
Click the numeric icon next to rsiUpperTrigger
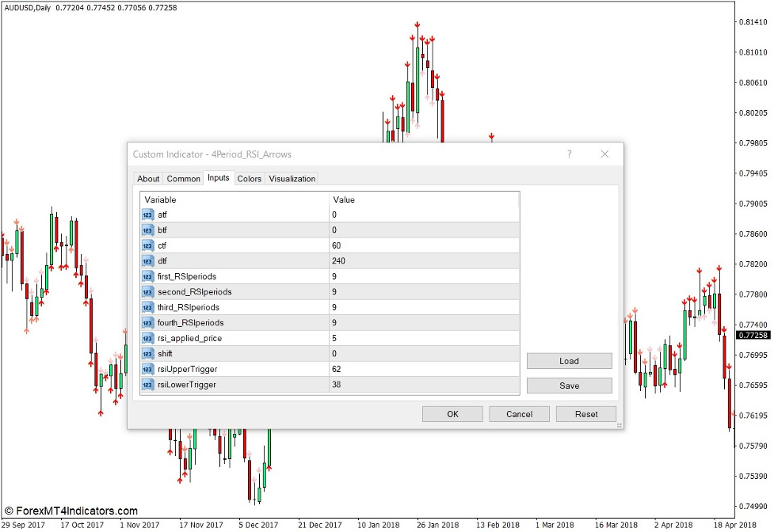[x=147, y=369]
